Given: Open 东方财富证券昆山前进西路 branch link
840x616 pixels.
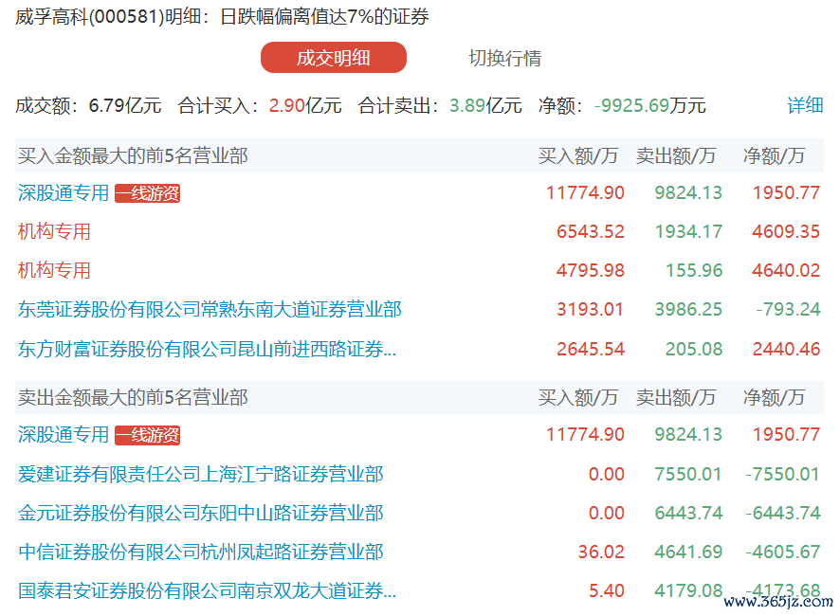Looking at the screenshot, I should click(207, 349).
